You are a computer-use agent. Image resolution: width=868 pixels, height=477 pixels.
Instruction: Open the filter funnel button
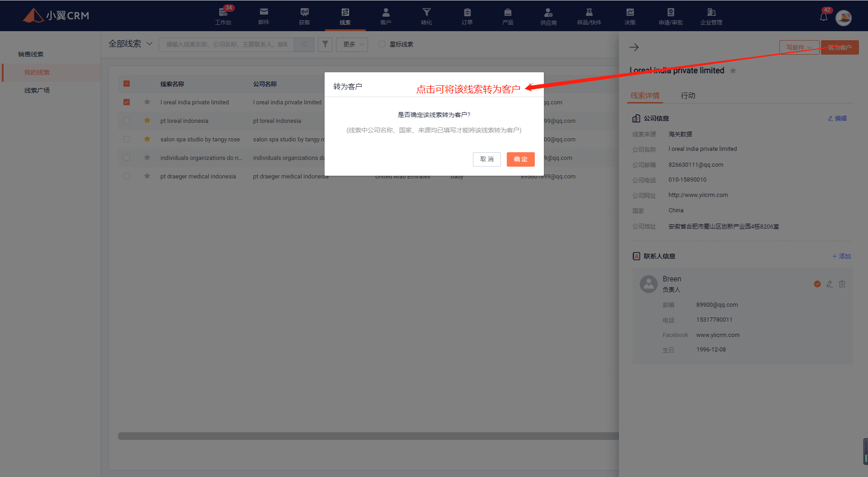[325, 44]
